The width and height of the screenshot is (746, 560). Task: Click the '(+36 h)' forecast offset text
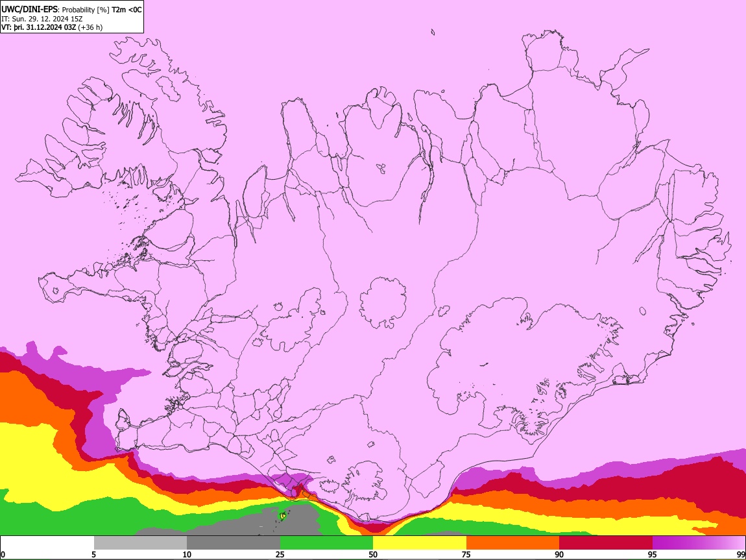click(x=90, y=27)
